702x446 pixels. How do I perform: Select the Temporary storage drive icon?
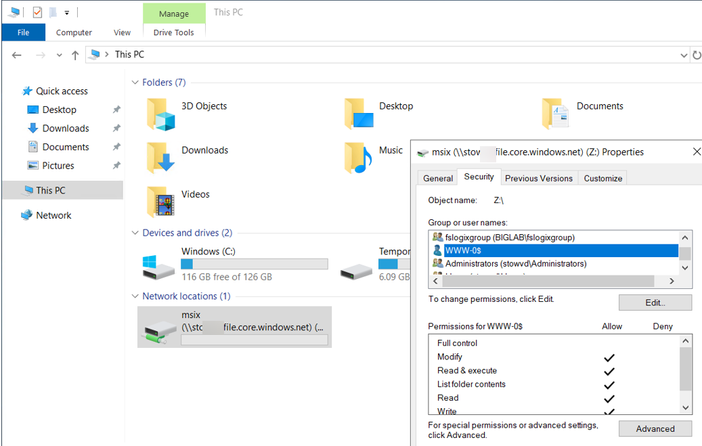(356, 271)
